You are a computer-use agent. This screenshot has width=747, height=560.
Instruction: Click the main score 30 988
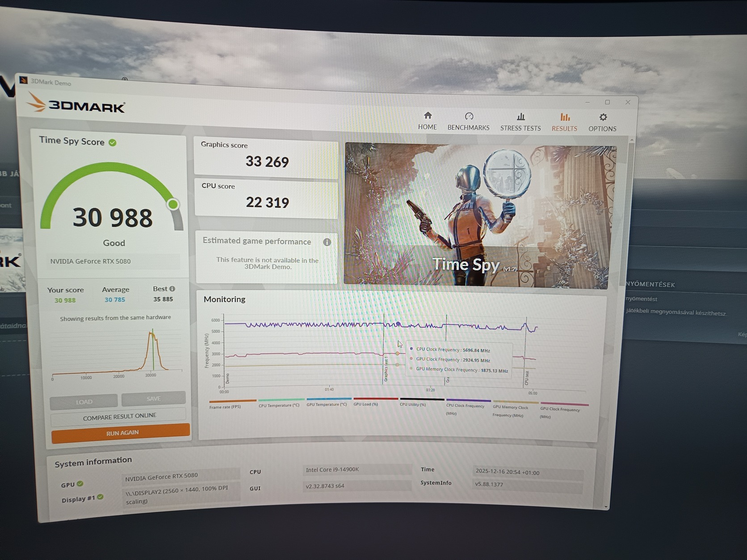coord(113,217)
